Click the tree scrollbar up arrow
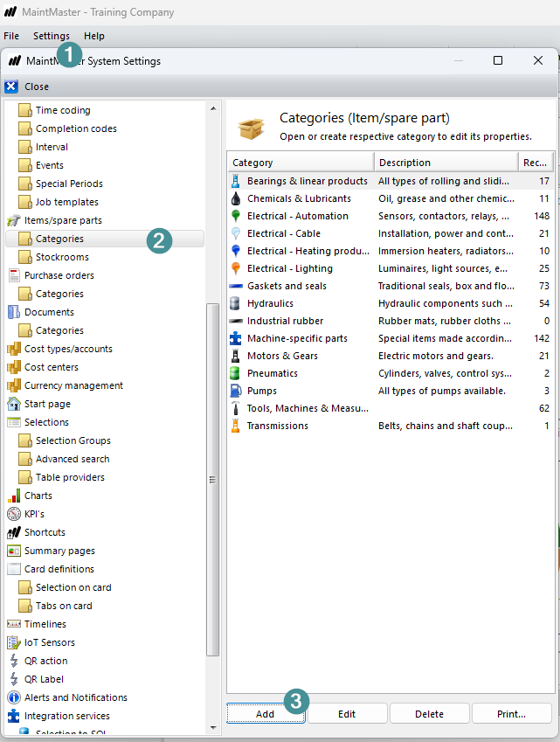Screen dimensions: 560x742 213,108
